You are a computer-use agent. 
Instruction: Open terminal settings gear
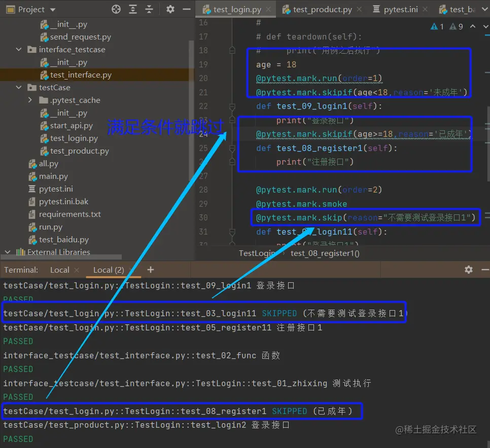[468, 270]
